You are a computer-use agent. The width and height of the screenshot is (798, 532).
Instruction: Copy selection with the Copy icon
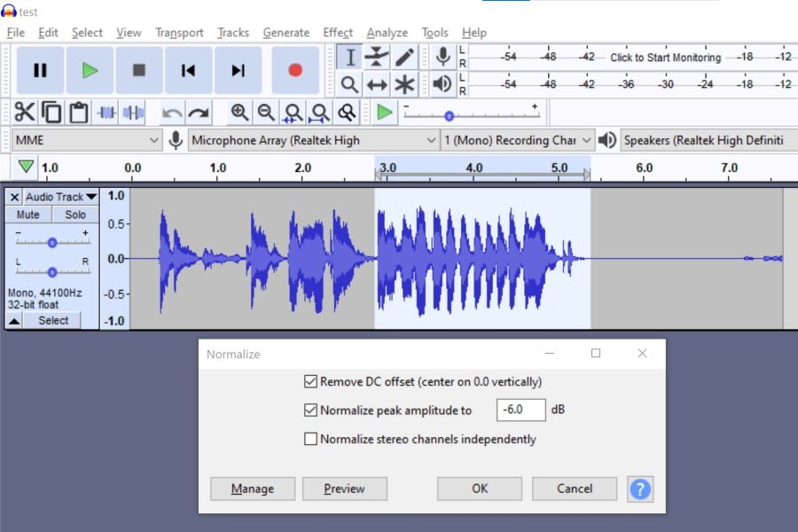tap(51, 113)
